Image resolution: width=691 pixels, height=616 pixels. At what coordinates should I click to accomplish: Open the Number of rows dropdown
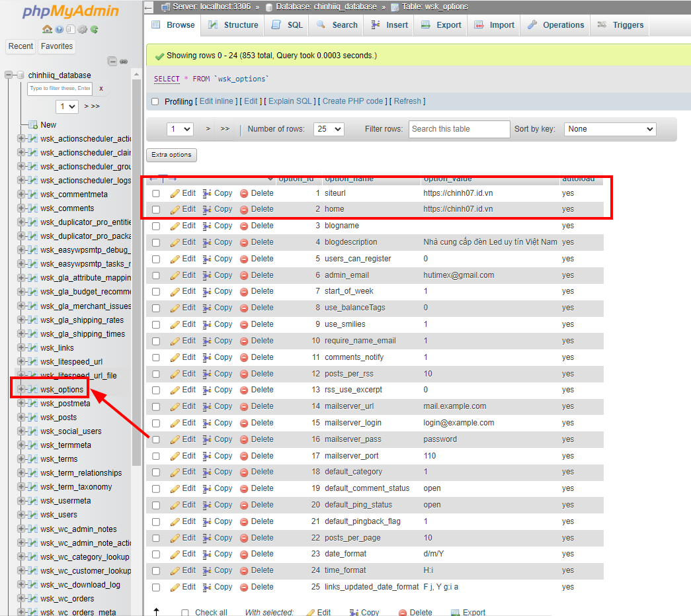(x=329, y=129)
